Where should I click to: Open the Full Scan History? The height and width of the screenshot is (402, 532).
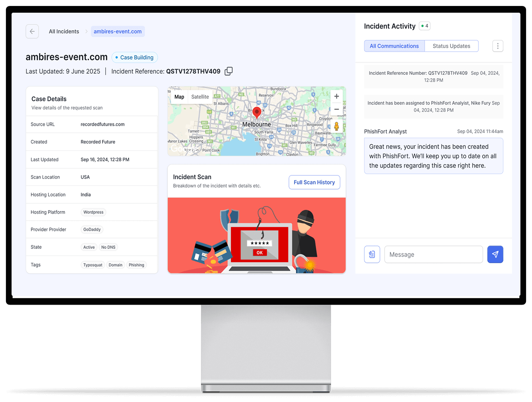click(x=314, y=182)
